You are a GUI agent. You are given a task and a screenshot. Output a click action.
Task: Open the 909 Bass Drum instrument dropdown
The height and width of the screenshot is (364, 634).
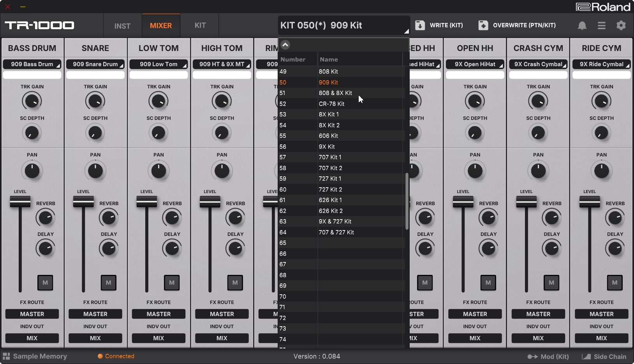click(x=32, y=64)
